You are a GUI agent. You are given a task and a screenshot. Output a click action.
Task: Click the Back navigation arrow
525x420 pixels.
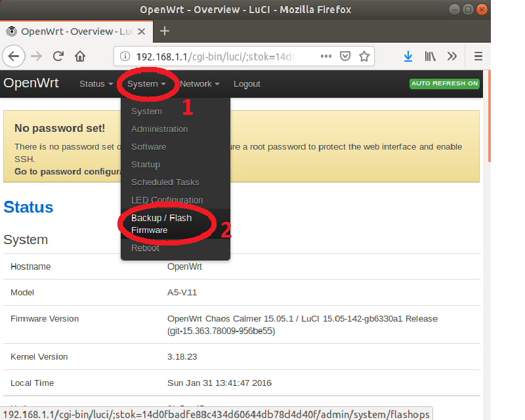pyautogui.click(x=14, y=56)
